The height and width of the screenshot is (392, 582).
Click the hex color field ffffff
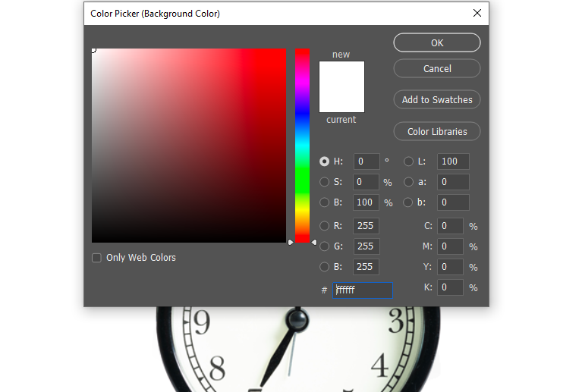click(x=363, y=290)
